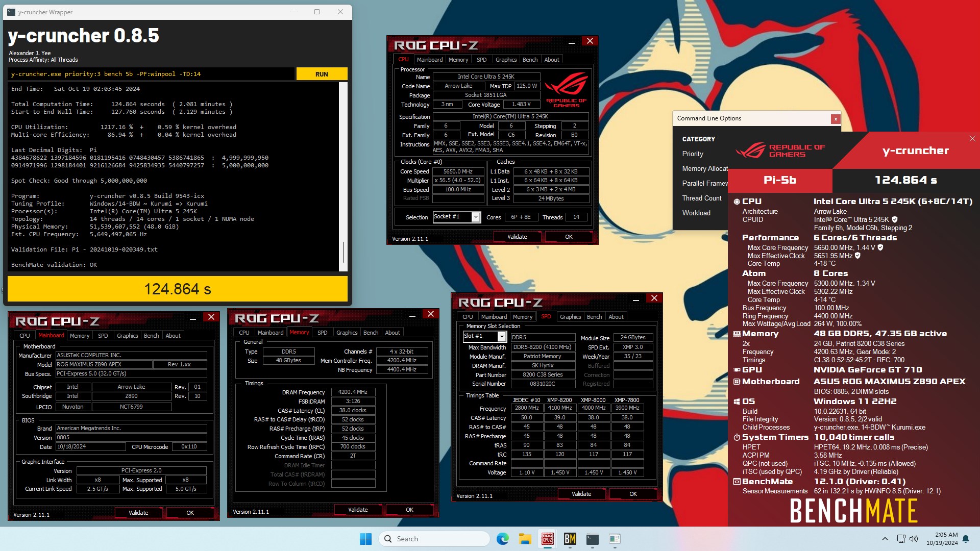Click the ROG MAXIMUS Z890 APEX model field
The width and height of the screenshot is (980, 551).
(104, 364)
